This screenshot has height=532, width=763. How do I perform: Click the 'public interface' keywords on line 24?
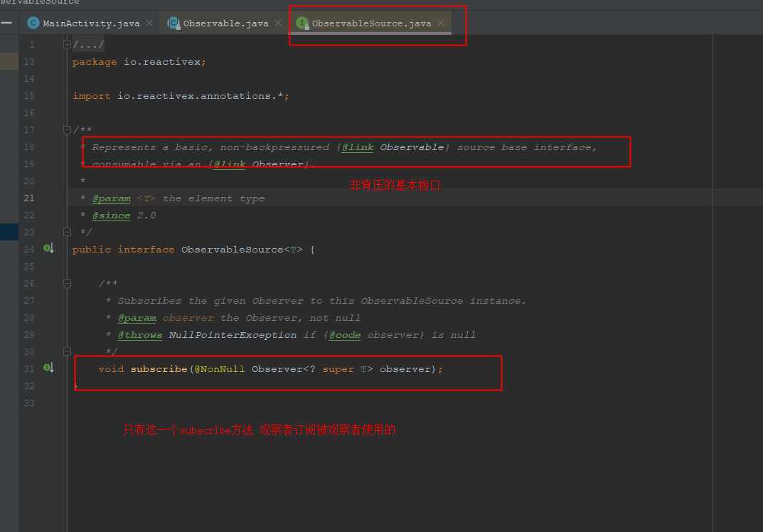(x=123, y=250)
